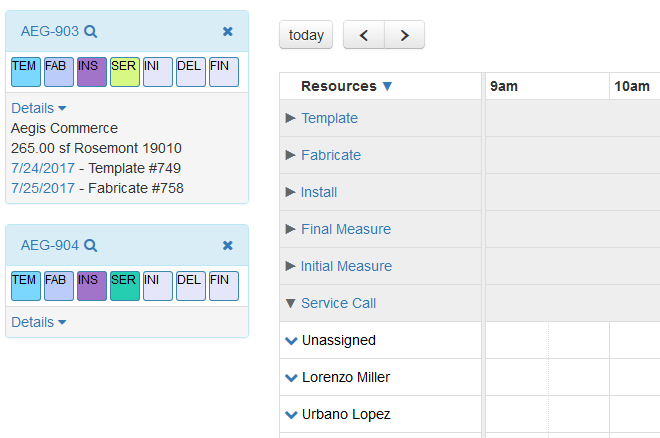Expand the Template resource group
Image resolution: width=660 pixels, height=438 pixels.
click(x=291, y=118)
